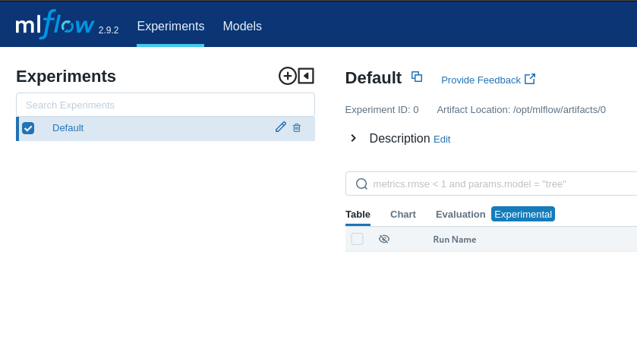Click the external link icon after Provide Feedback
The image size is (637, 364).
click(x=530, y=79)
